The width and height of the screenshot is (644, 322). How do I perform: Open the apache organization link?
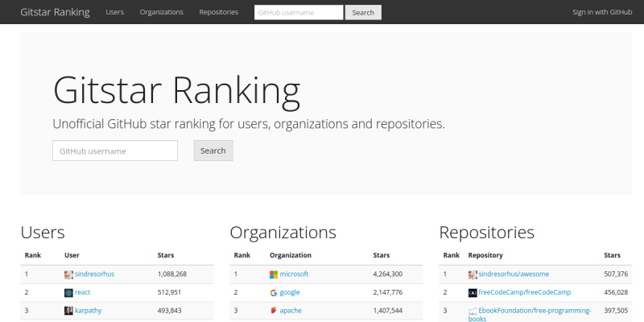pyautogui.click(x=291, y=311)
